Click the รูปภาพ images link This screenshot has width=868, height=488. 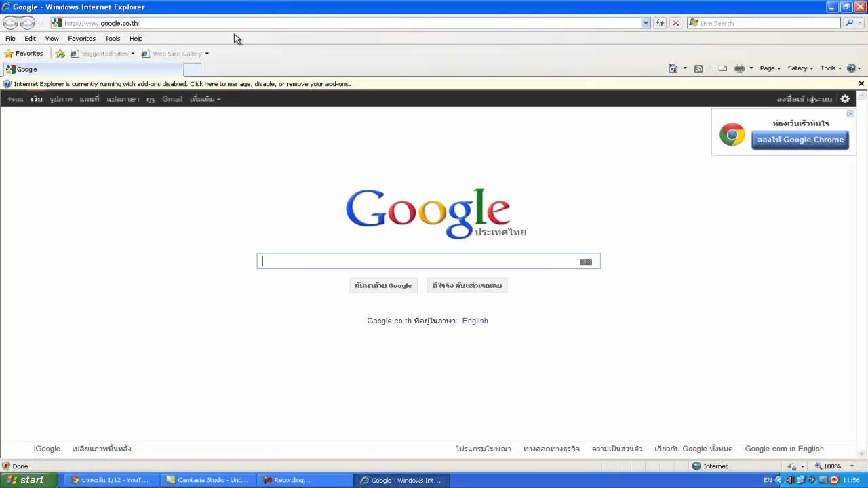click(61, 99)
